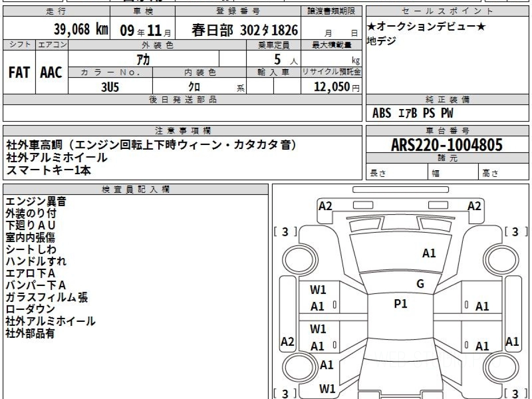
Task: Select the 最大積載量 header
Action: [x=332, y=45]
